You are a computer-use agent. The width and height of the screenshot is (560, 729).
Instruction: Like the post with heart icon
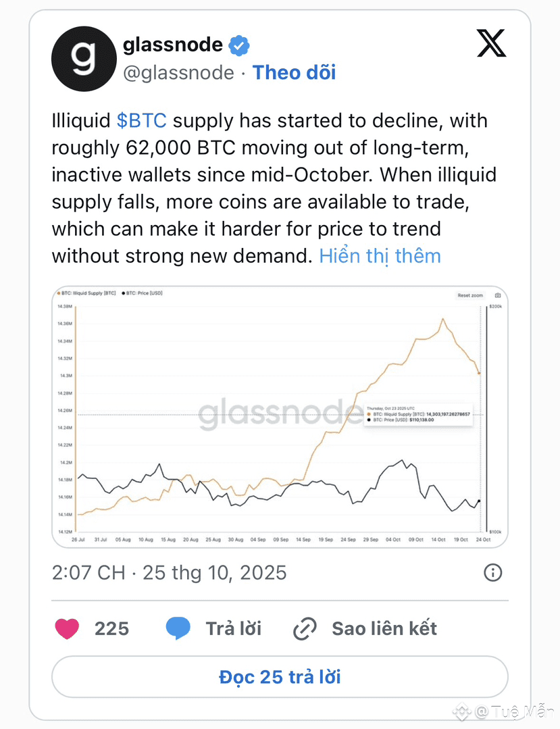point(67,628)
